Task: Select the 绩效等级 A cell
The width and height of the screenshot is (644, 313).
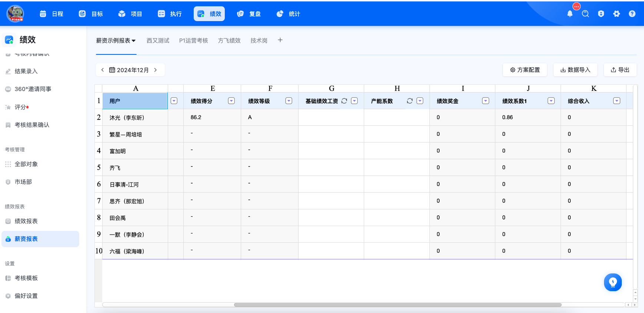Action: point(270,118)
